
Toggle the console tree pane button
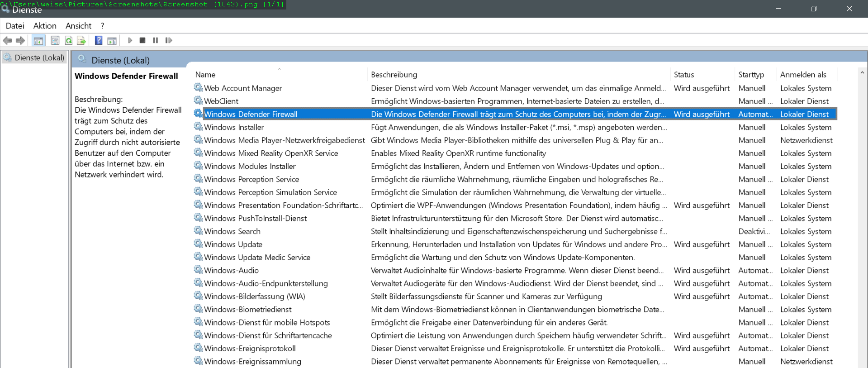[x=38, y=41]
